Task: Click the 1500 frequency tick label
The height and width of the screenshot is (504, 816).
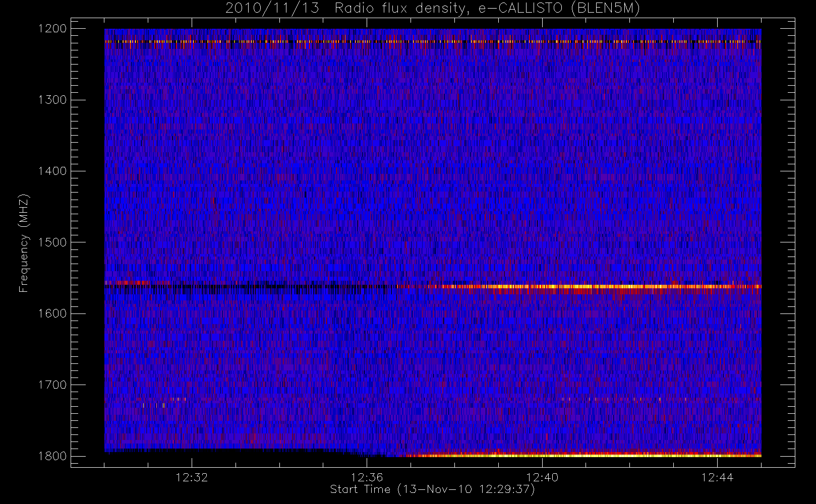Action: [52, 242]
